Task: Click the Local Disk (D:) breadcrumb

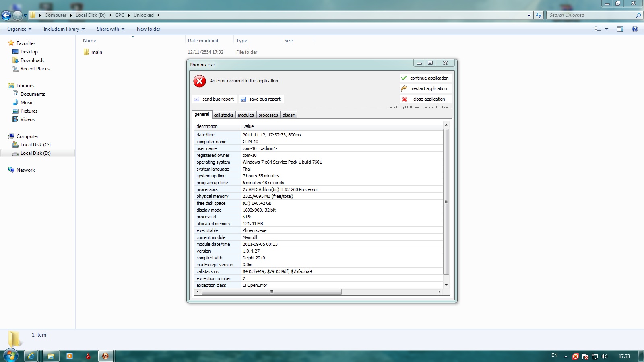Action: (91, 15)
